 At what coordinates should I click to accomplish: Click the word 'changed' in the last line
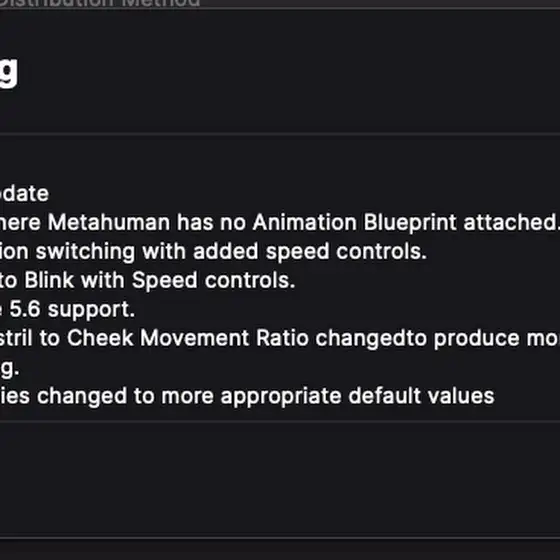coord(82,397)
